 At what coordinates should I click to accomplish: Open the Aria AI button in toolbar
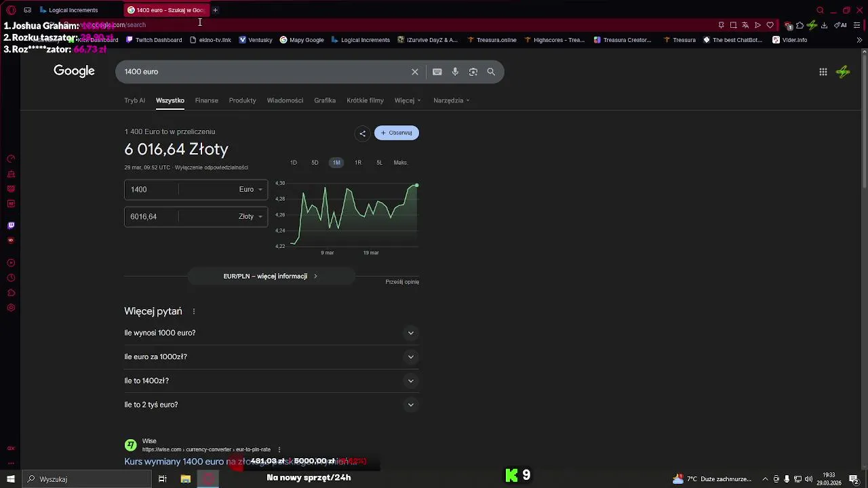pos(840,25)
